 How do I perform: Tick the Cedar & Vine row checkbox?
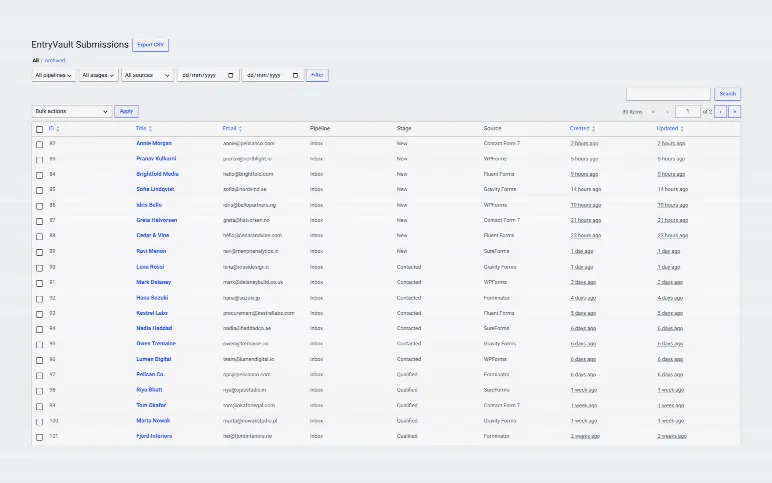click(x=39, y=236)
